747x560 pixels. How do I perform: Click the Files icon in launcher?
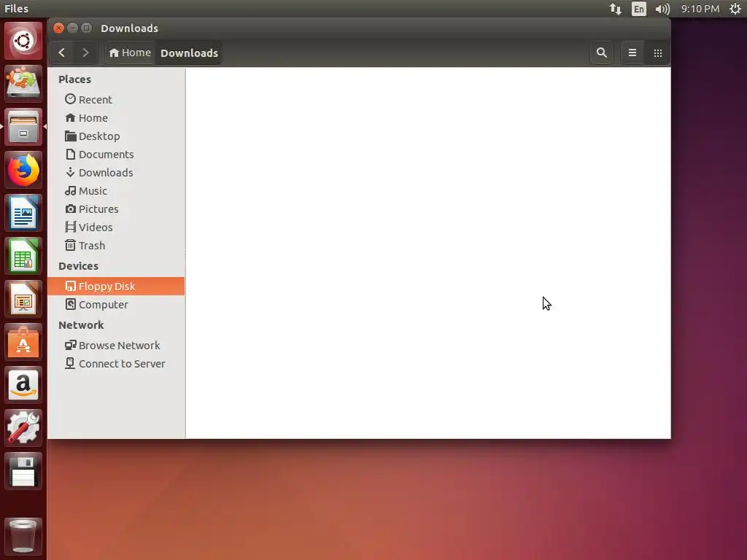(x=23, y=127)
